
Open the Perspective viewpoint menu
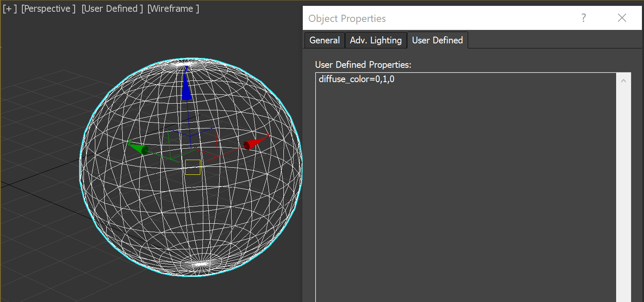click(48, 8)
